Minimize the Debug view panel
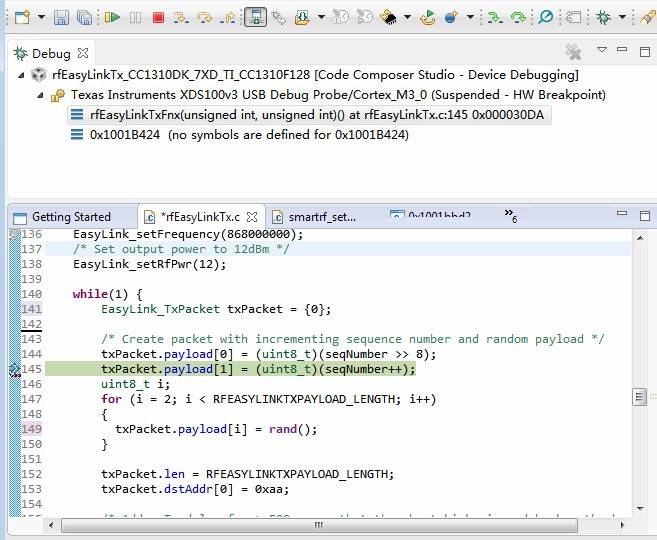The height and width of the screenshot is (540, 657). tap(622, 49)
